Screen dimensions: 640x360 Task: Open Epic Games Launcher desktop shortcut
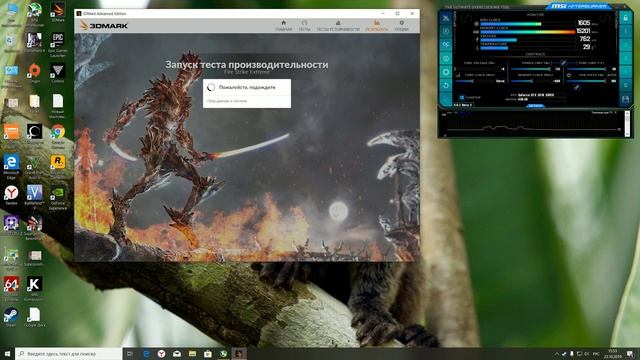coord(58,44)
